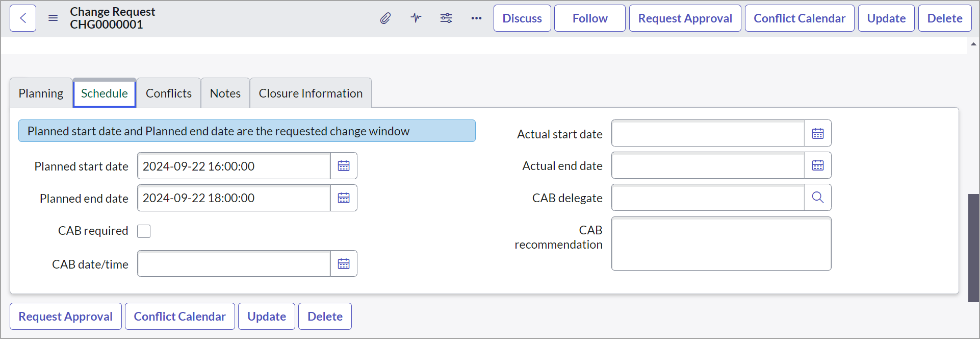Toggle the activity stream pulse icon

416,18
